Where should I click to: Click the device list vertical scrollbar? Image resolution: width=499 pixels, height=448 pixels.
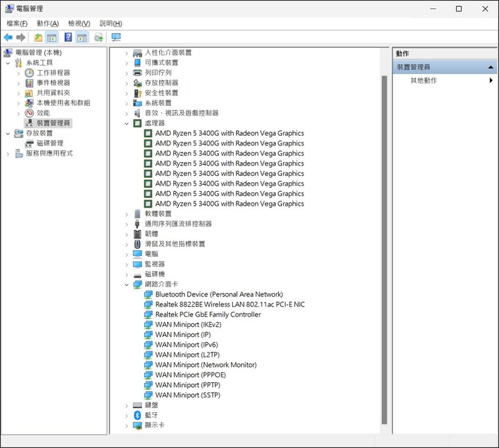click(384, 249)
